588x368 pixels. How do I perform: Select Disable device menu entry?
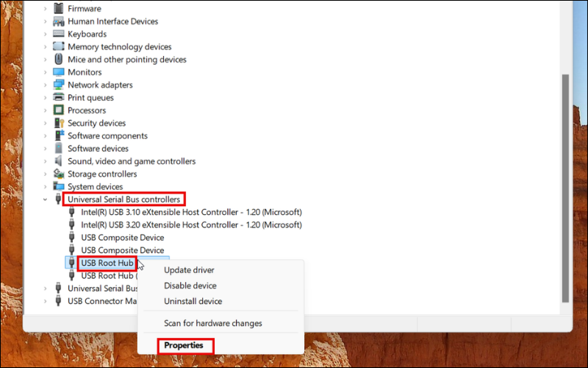pos(190,286)
